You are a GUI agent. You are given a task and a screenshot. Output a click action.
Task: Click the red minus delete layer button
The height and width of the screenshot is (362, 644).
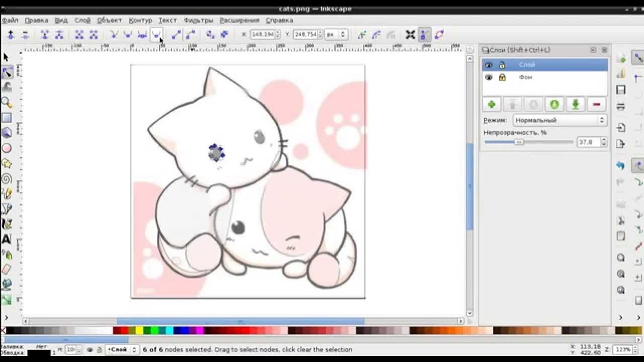click(x=596, y=105)
